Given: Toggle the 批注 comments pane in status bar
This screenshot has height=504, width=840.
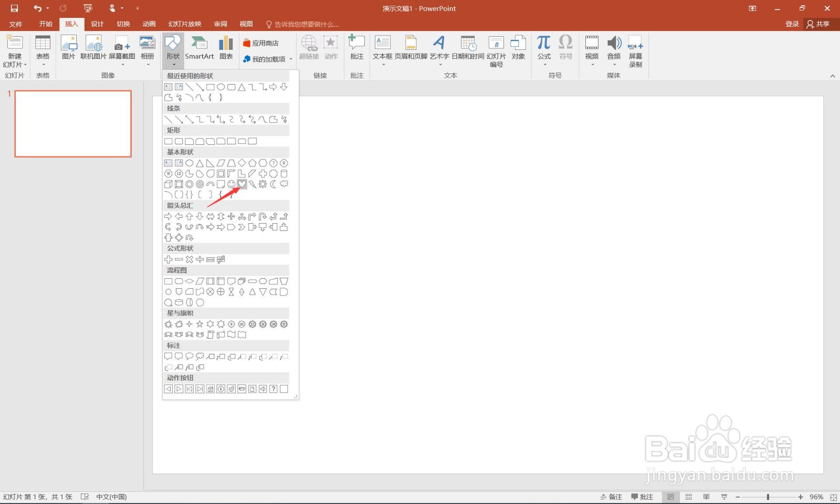Looking at the screenshot, I should coord(642,497).
